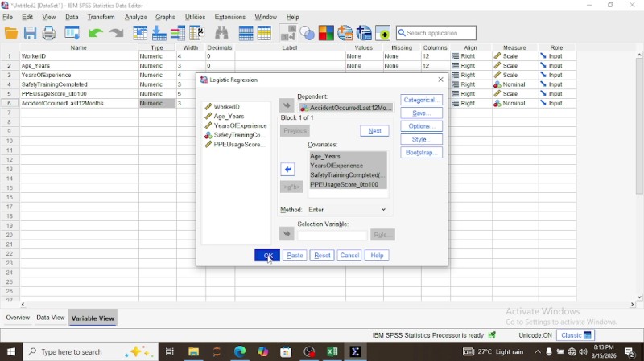This screenshot has height=361, width=644.
Task: Open the Utilities menu
Action: 195,17
